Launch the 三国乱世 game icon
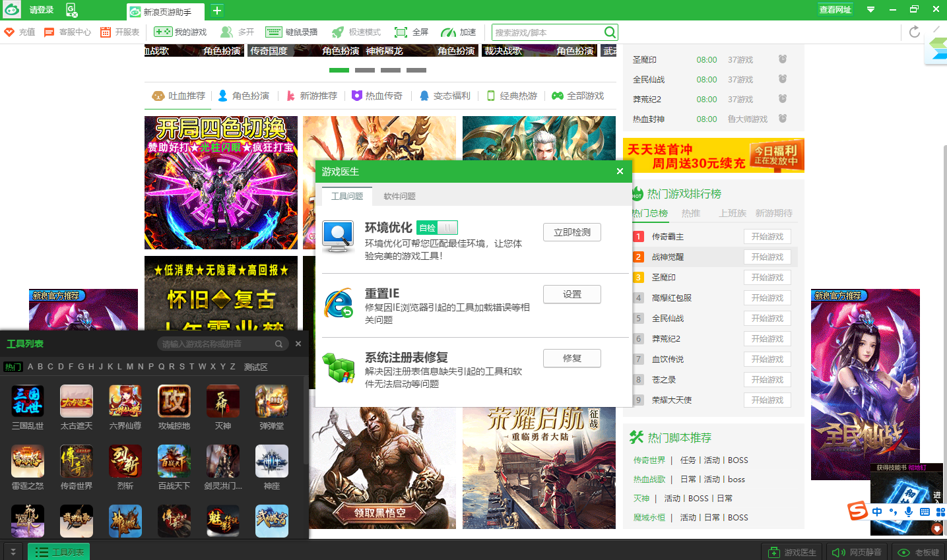Screen dimensions: 947x560 (28, 401)
